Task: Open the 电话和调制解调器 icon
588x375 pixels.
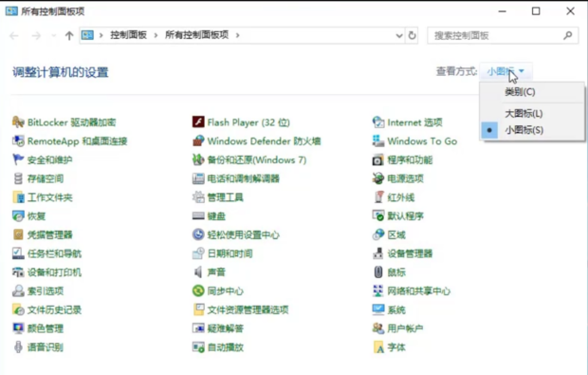Action: coord(198,178)
